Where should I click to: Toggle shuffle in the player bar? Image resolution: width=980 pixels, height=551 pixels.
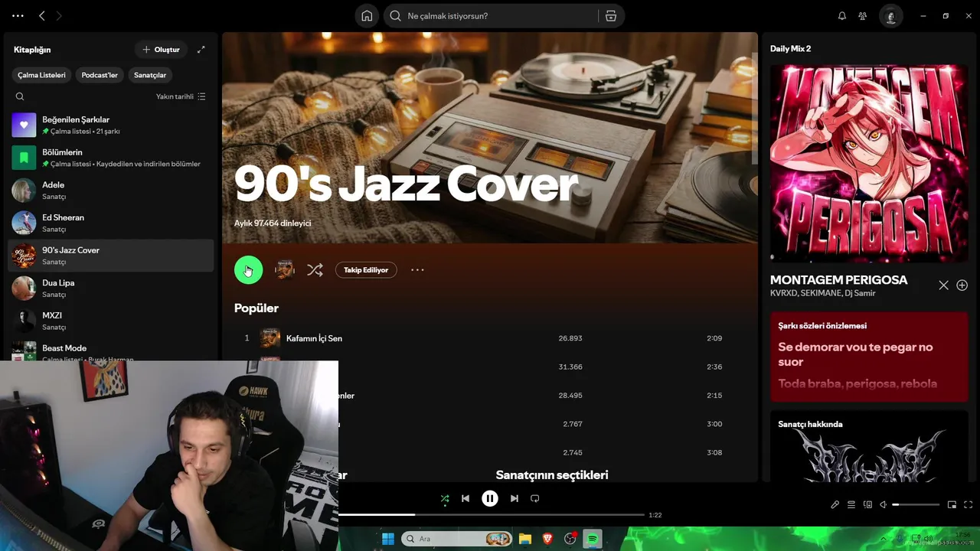(x=445, y=499)
